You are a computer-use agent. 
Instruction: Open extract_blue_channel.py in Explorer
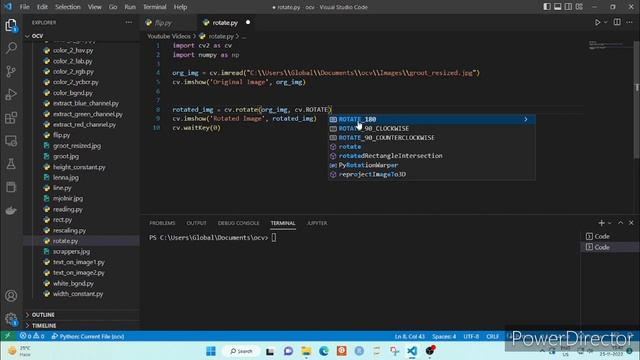(x=86, y=103)
